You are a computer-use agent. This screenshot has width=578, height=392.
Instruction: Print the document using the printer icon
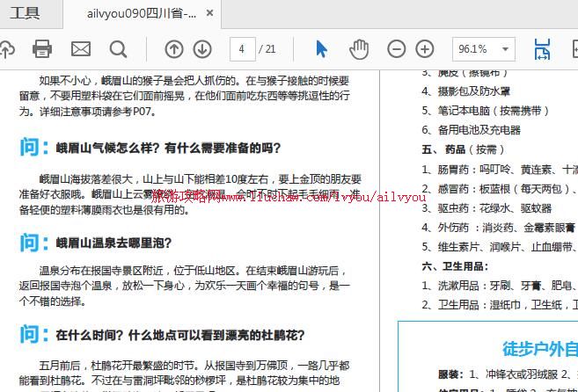tap(42, 49)
